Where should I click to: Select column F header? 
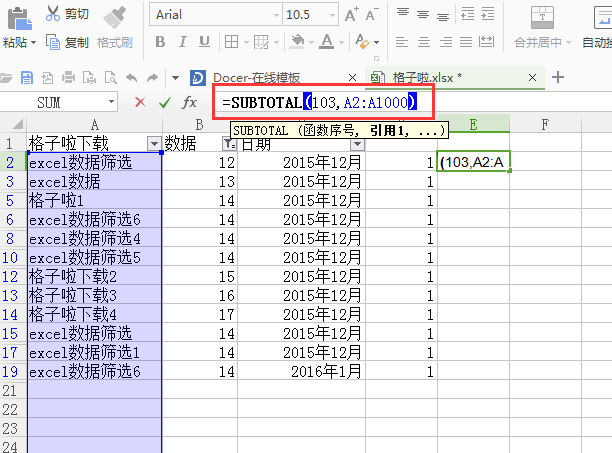(x=545, y=125)
